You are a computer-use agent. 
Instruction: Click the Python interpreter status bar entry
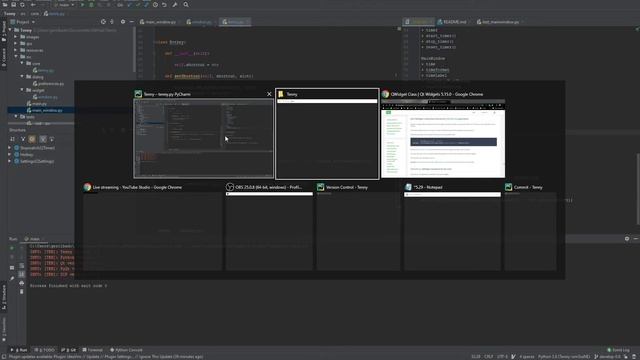(x=564, y=357)
